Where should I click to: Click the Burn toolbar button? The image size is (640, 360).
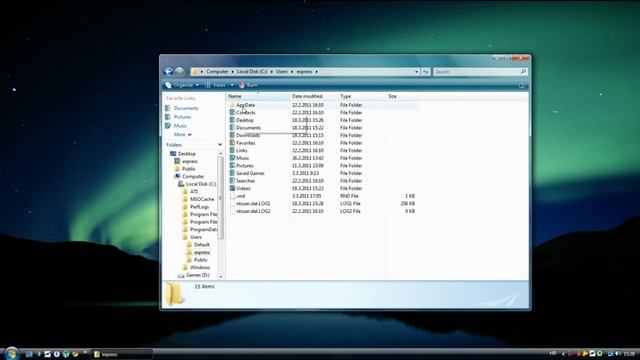(x=248, y=85)
